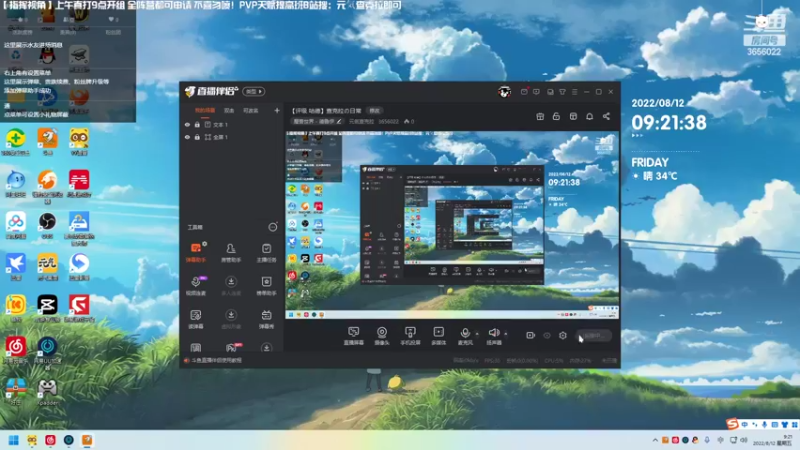Select the active orange scene tab
This screenshot has height=450, width=800.
pos(205,110)
